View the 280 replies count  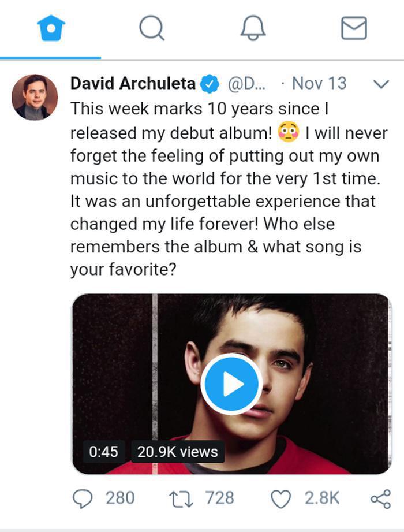click(120, 498)
